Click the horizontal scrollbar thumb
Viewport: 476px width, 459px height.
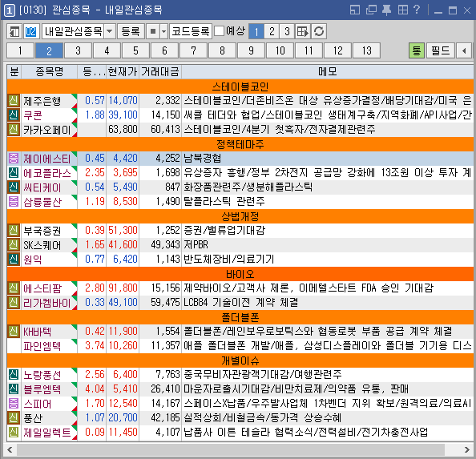[x=231, y=449]
